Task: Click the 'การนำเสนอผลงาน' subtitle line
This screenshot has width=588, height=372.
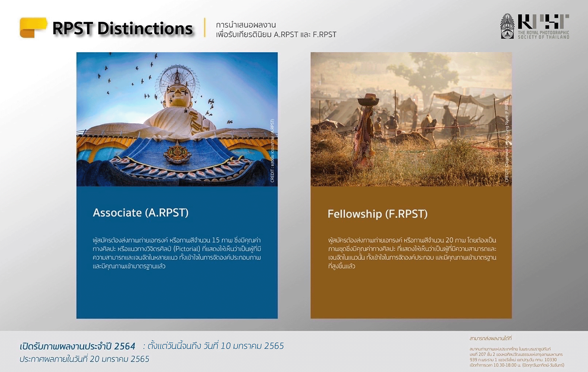Action: coord(246,25)
